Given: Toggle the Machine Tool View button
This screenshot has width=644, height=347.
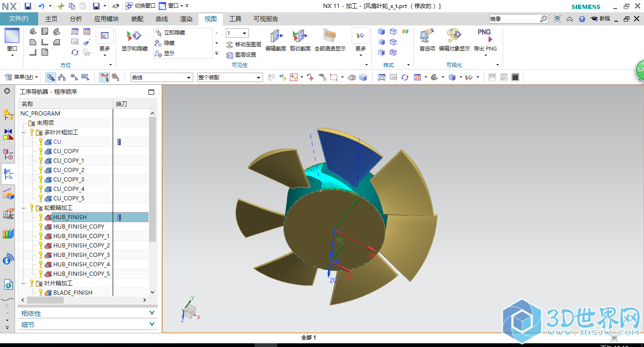Looking at the screenshot, I should (x=63, y=77).
